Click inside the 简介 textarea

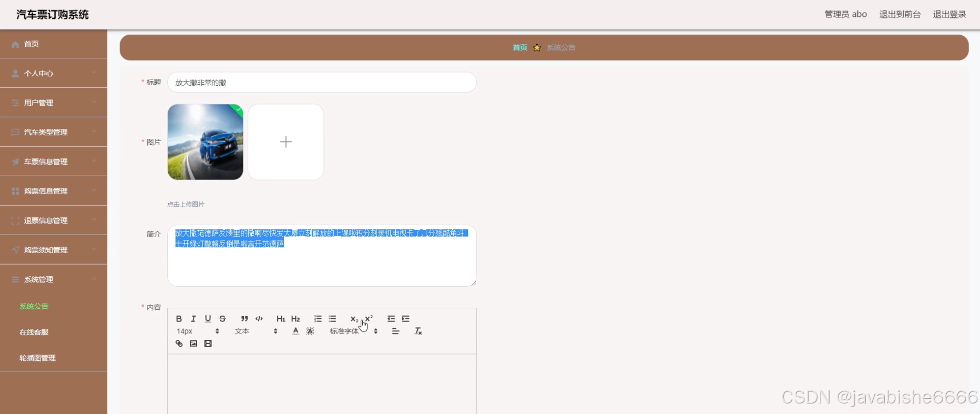tap(322, 256)
